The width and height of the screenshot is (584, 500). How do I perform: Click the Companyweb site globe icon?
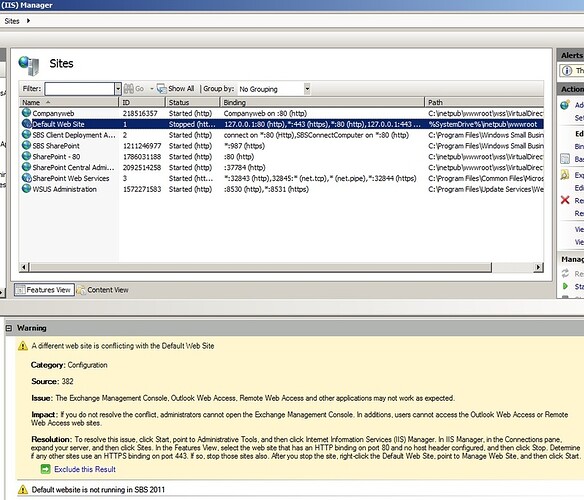point(26,113)
